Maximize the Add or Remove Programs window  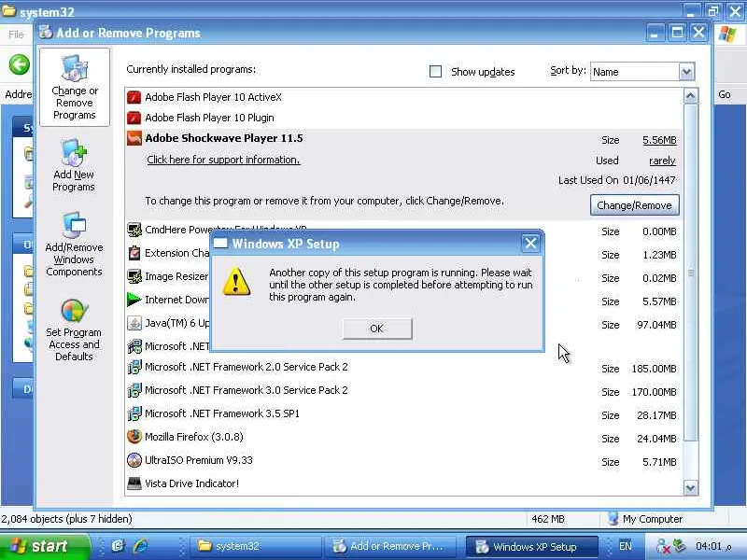tap(677, 34)
